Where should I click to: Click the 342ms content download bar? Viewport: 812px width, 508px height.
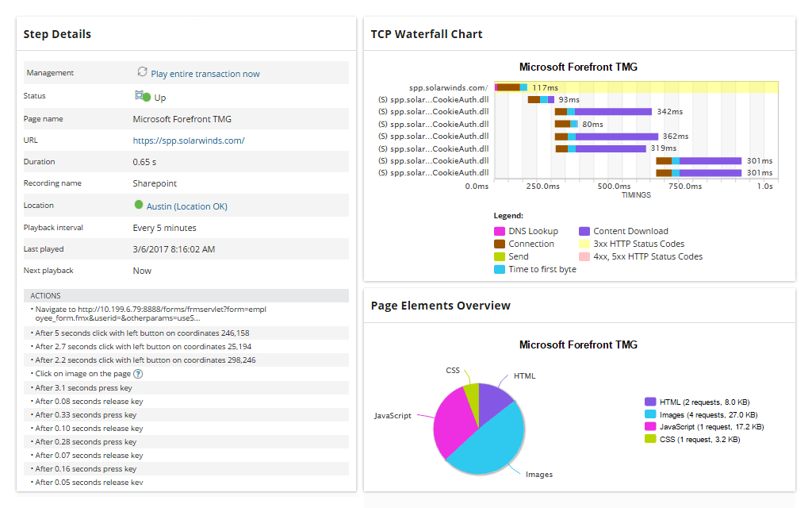point(613,112)
